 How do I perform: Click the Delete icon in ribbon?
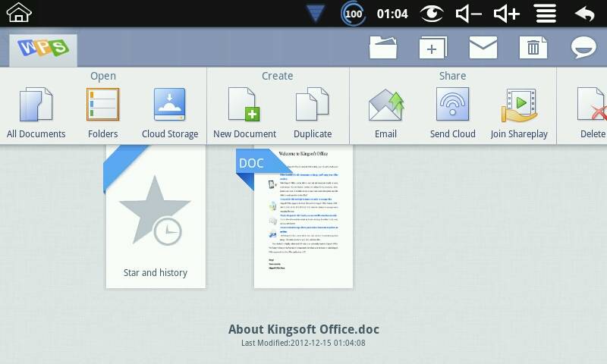point(591,113)
